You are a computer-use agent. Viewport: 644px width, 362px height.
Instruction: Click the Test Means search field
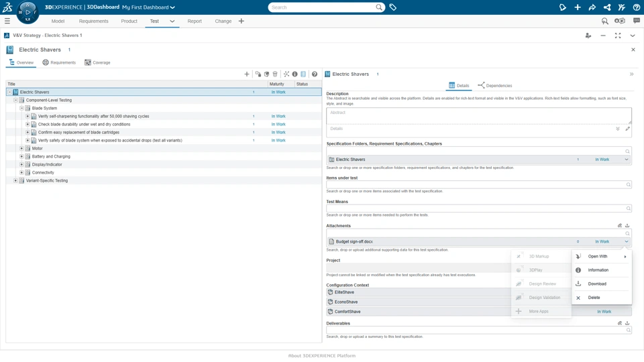pyautogui.click(x=478, y=208)
